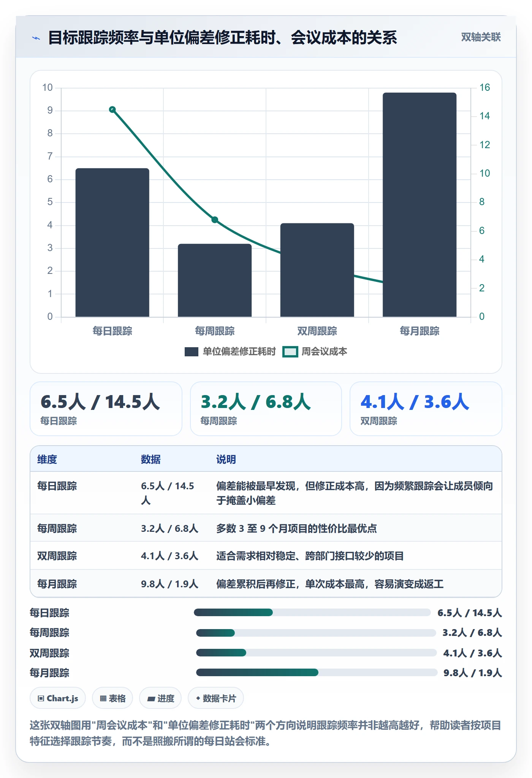Viewport: 532px width, 778px height.
Task: Click the 数据 column header
Action: tap(151, 459)
